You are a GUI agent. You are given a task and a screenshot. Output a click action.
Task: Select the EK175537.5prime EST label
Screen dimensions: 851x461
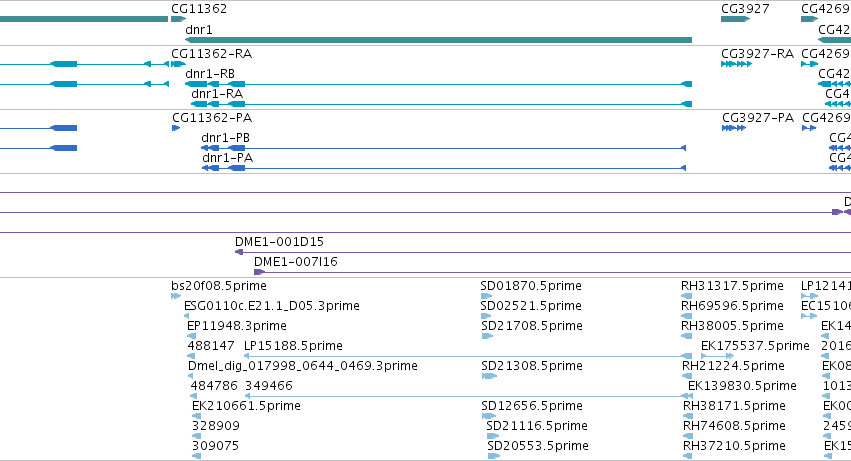(x=755, y=346)
